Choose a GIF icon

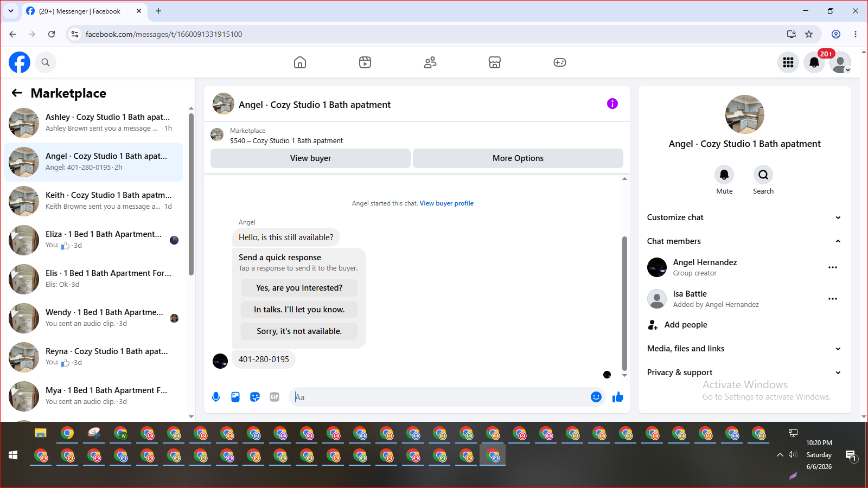[275, 397]
